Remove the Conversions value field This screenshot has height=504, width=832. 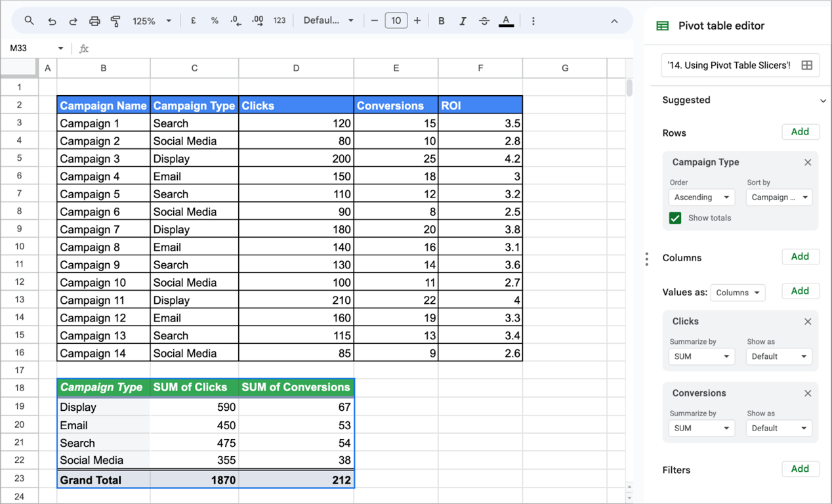(808, 393)
